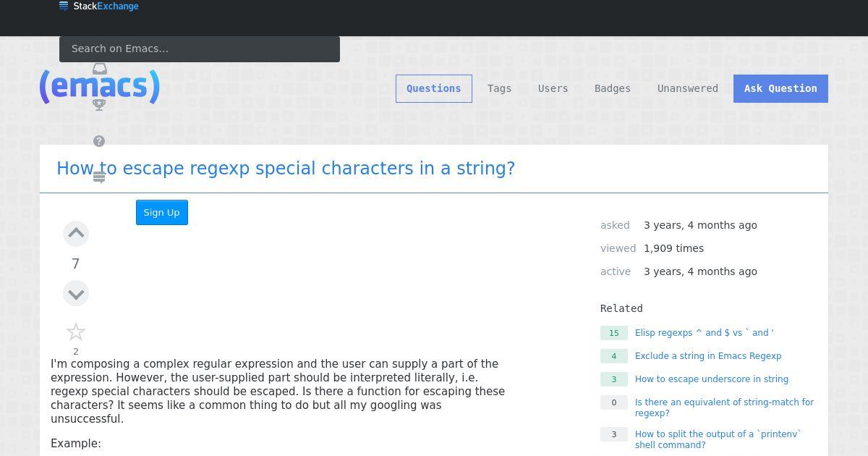Open the question title link
868x456 pixels.
[286, 168]
